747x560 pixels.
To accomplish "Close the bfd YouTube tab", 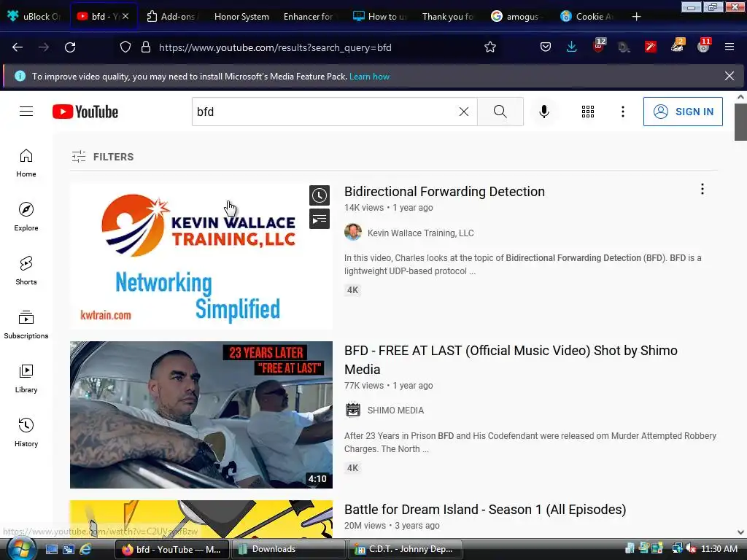I will coord(125,16).
